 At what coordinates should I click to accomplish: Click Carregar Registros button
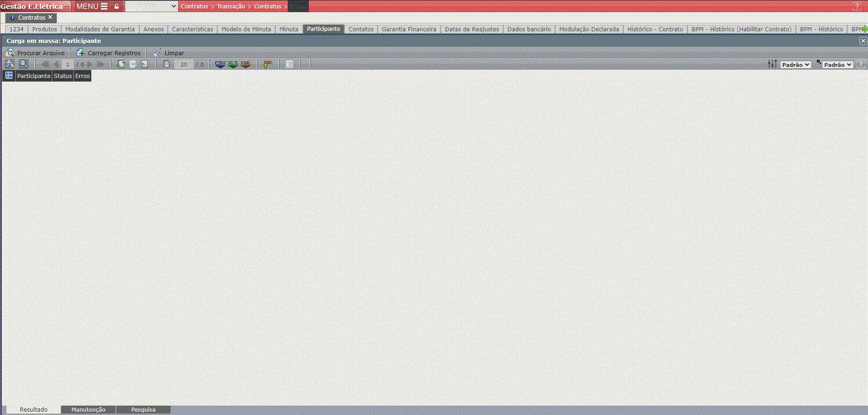tap(108, 53)
